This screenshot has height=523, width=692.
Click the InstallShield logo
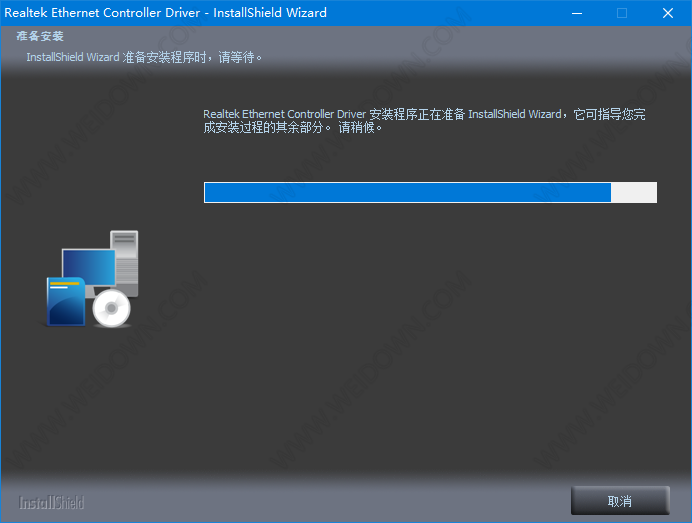pos(51,502)
